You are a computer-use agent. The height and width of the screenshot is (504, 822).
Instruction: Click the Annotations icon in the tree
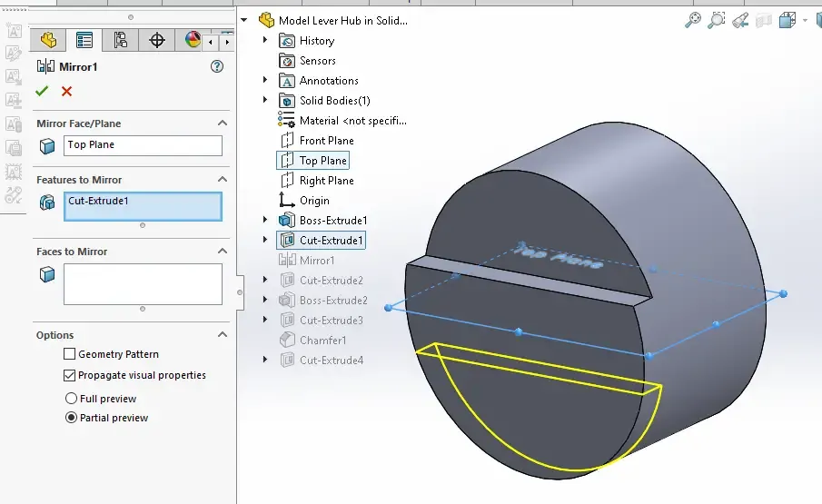[287, 81]
